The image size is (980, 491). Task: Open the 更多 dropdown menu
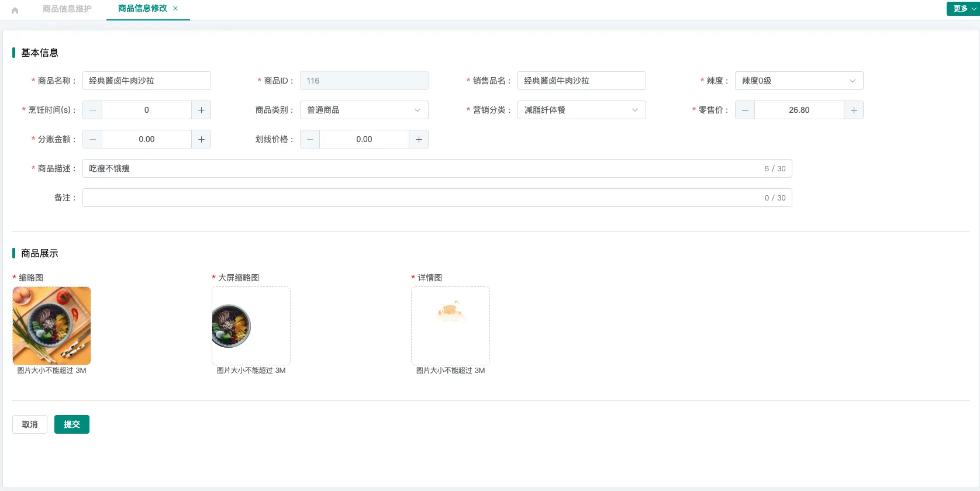(963, 9)
